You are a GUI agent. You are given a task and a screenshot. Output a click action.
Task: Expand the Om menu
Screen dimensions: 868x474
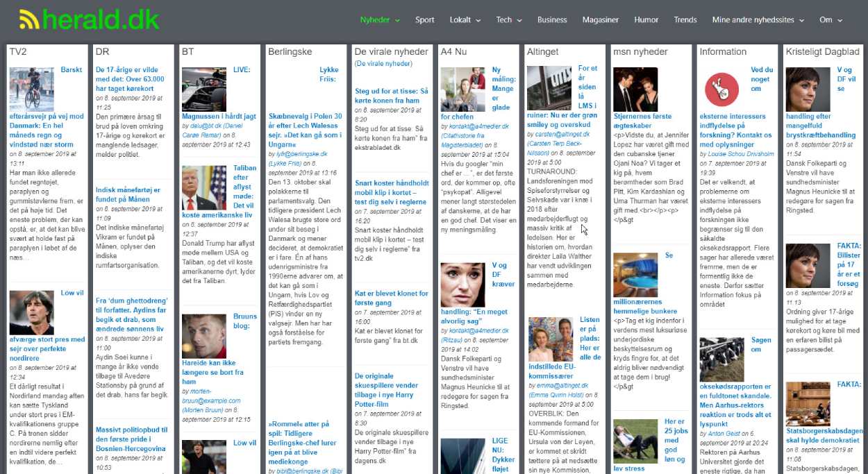[831, 20]
